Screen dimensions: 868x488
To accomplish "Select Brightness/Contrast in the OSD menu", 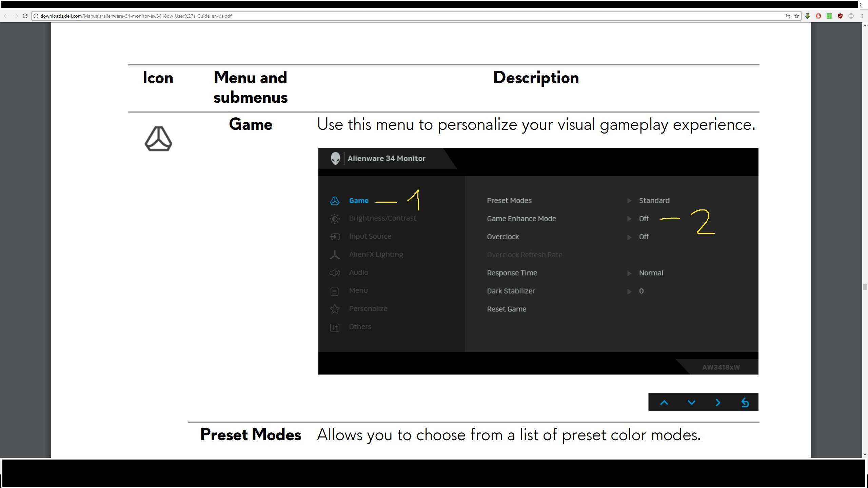I will 382,218.
